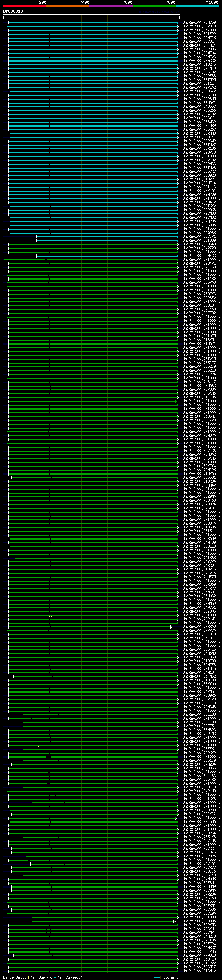Image resolution: width=222 pixels, height=980 pixels.
Task: Open hit UniRef100_A9NT26
Action: pyautogui.click(x=199, y=38)
